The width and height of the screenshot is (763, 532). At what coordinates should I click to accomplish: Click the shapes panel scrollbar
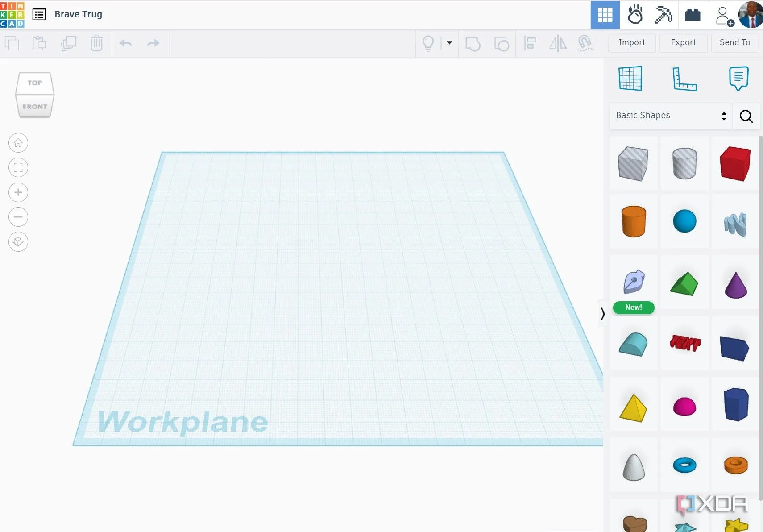(761, 318)
